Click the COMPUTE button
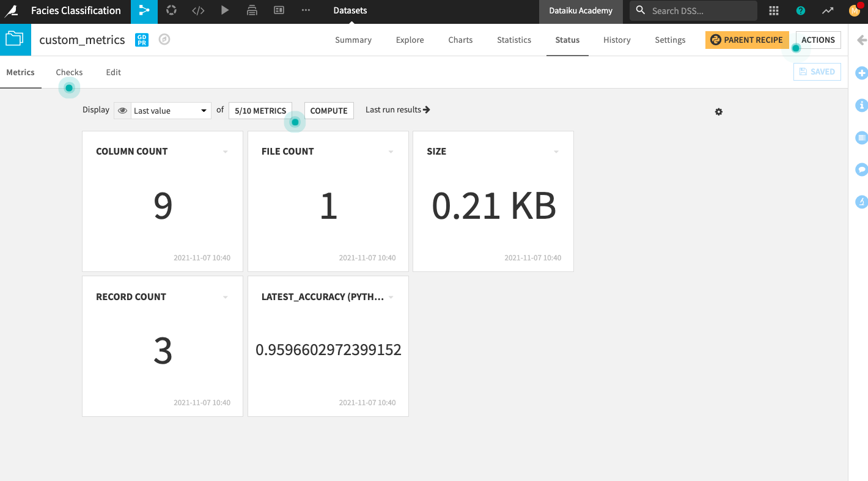The image size is (868, 481). (x=329, y=111)
